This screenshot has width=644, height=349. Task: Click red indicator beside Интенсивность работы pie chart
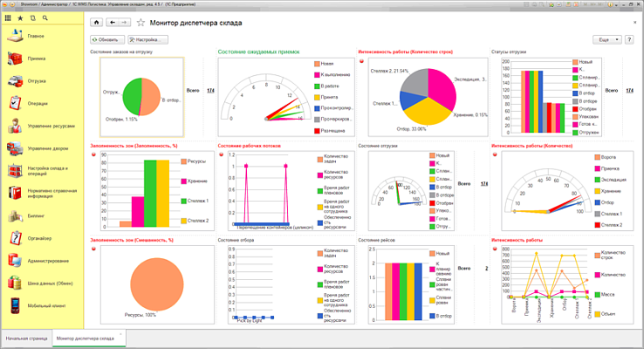tap(360, 61)
